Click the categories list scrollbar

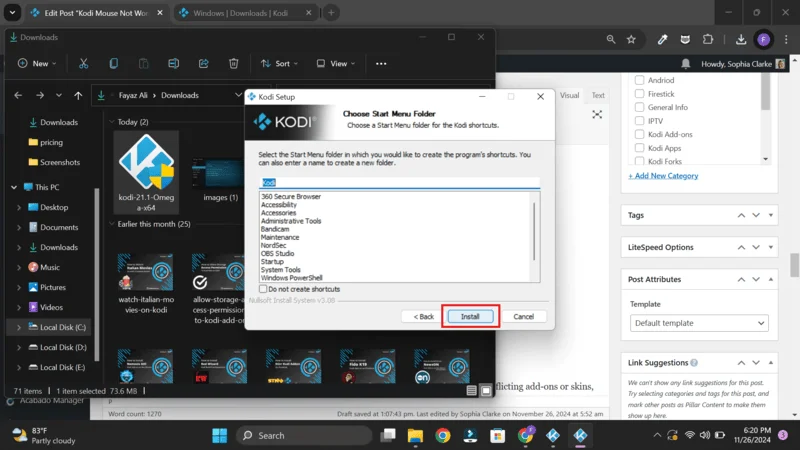[x=765, y=91]
